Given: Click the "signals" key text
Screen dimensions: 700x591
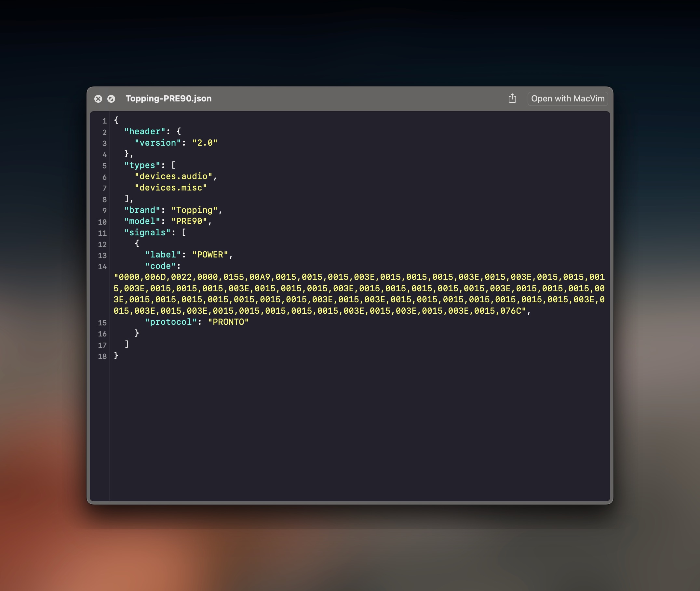Looking at the screenshot, I should pos(147,232).
